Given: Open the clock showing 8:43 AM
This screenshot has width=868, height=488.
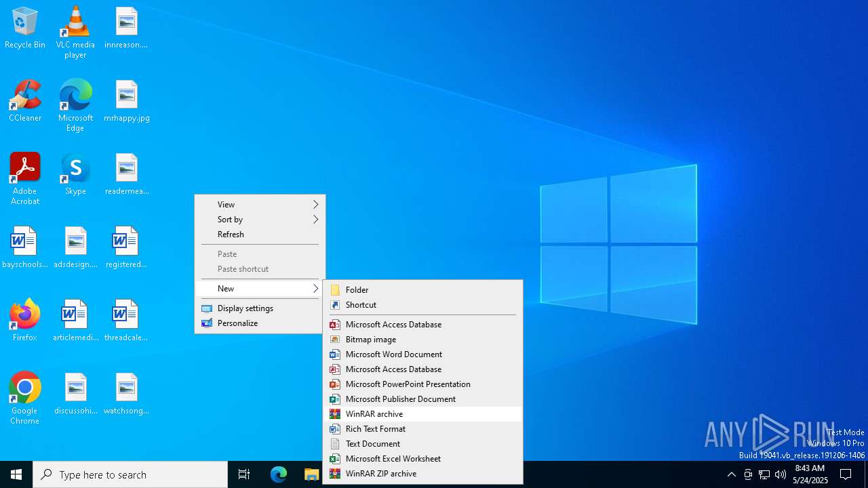Looking at the screenshot, I should pyautogui.click(x=810, y=474).
